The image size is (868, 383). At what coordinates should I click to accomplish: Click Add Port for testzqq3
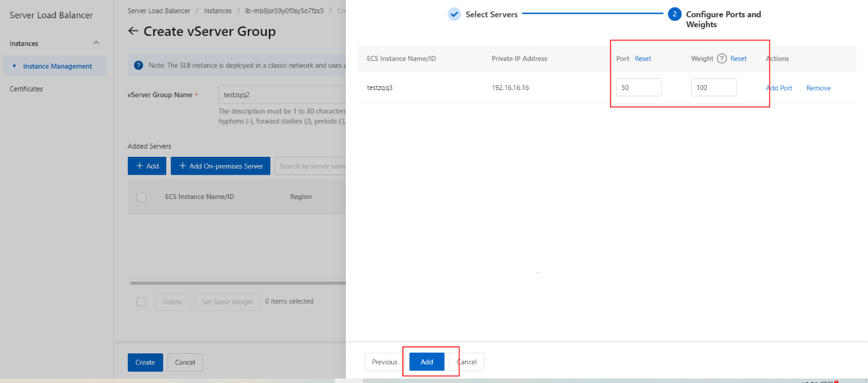pyautogui.click(x=779, y=88)
